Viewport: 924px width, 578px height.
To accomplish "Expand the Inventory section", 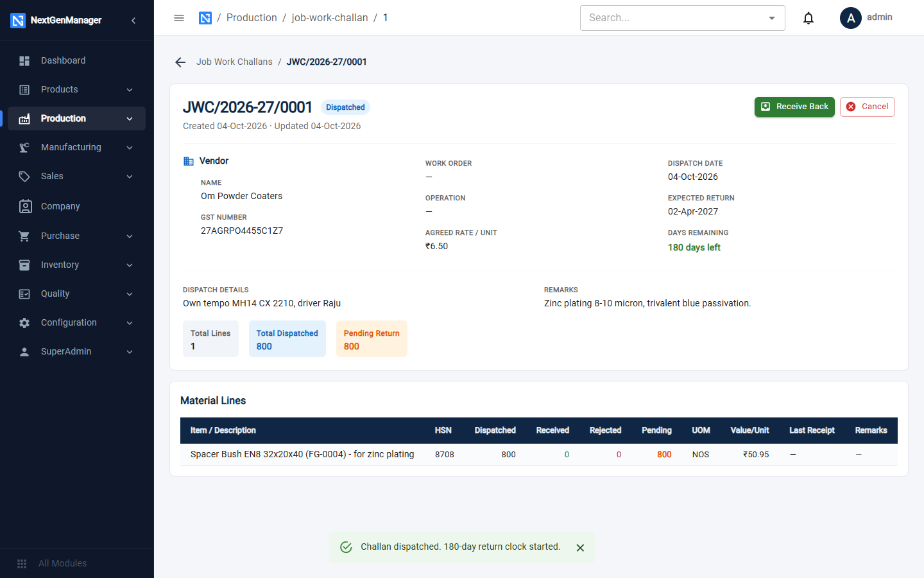I will (x=76, y=265).
